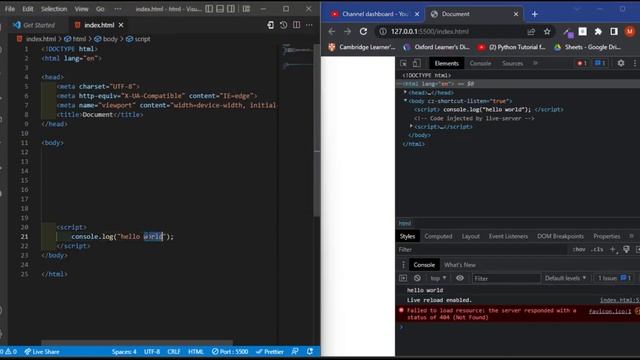
Task: Select body in the breadcrumb
Action: point(110,39)
